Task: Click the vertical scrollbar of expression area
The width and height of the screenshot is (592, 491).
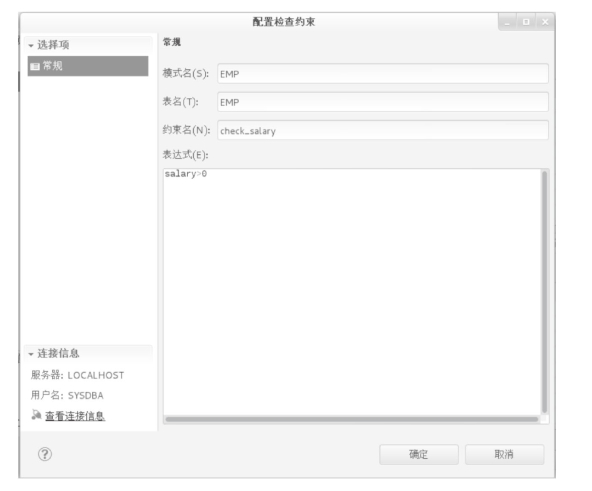Action: 544,292
